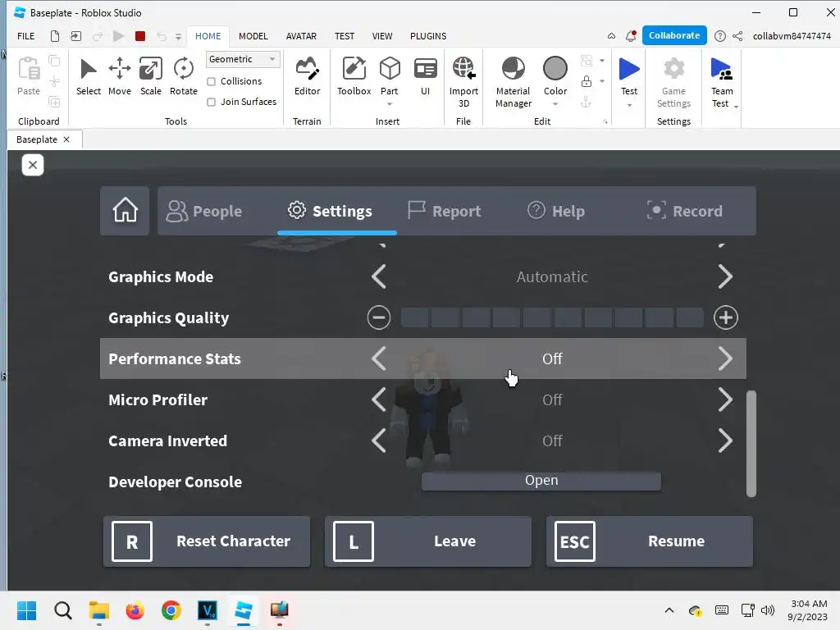Switch Graphics Mode to next option
Image resolution: width=840 pixels, height=630 pixels.
725,276
